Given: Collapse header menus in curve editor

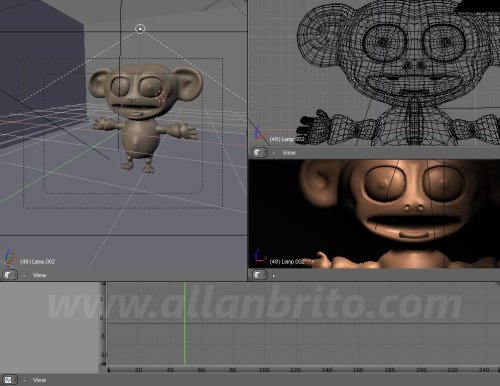Looking at the screenshot, I should click(24, 380).
